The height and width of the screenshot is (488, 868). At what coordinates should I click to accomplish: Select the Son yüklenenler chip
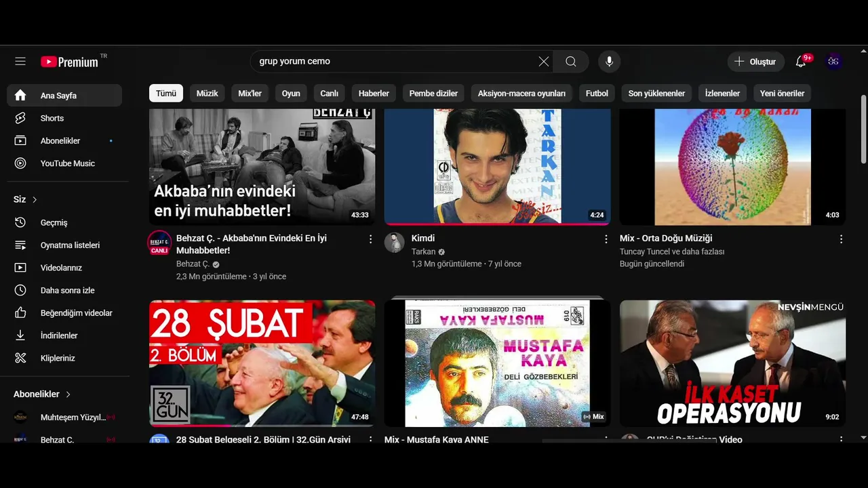656,94
